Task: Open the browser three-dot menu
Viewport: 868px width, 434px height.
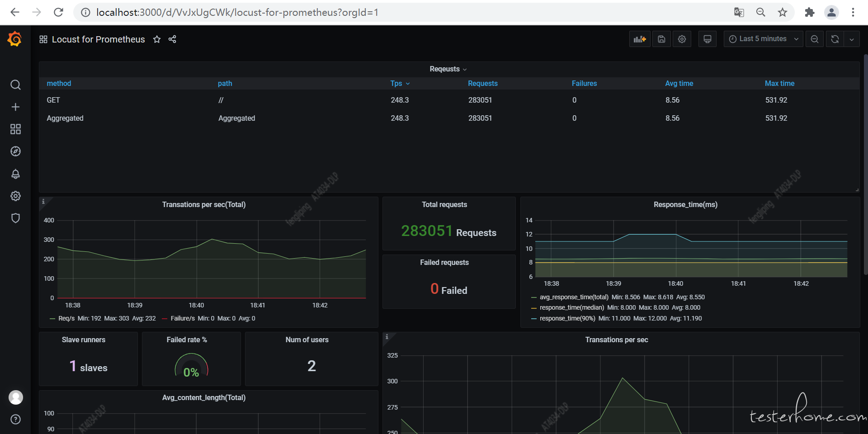Action: pyautogui.click(x=853, y=12)
